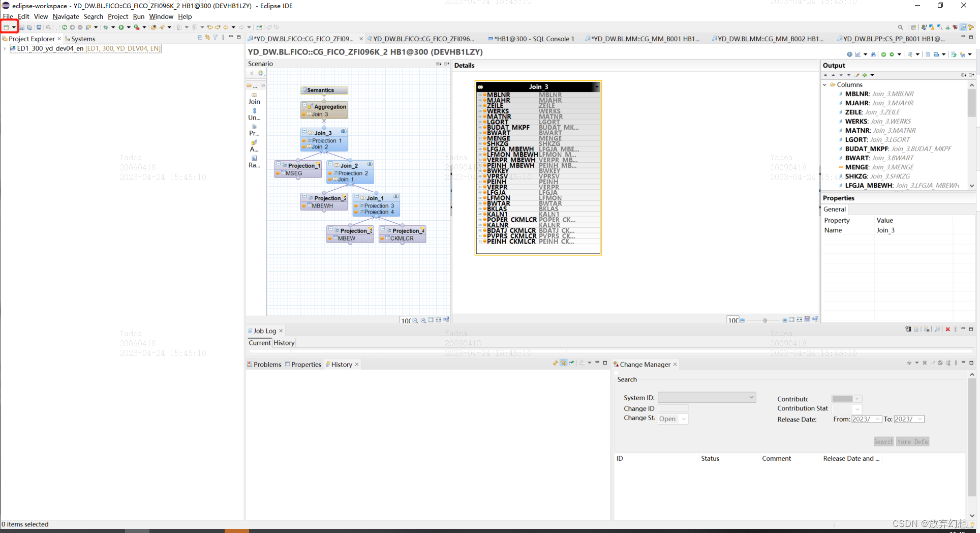Screen dimensions: 980x533
Task: Click the globe icon in view editor toolbar
Action: (849, 54)
